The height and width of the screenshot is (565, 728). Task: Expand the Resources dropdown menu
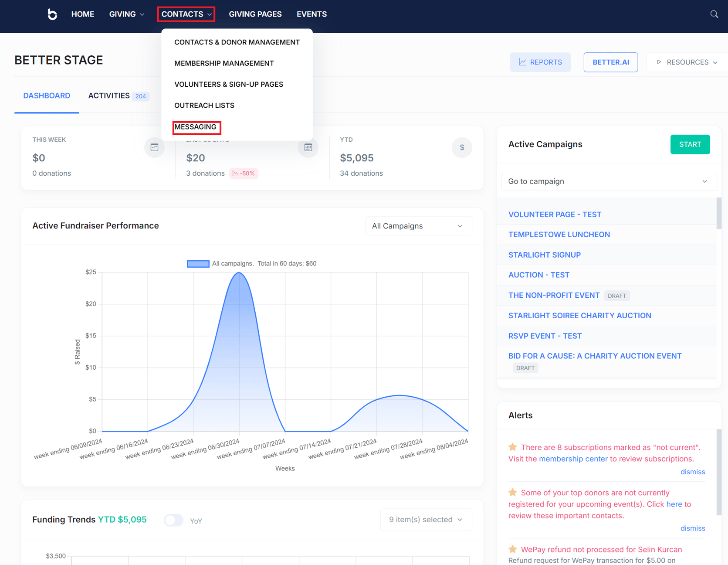click(x=687, y=62)
